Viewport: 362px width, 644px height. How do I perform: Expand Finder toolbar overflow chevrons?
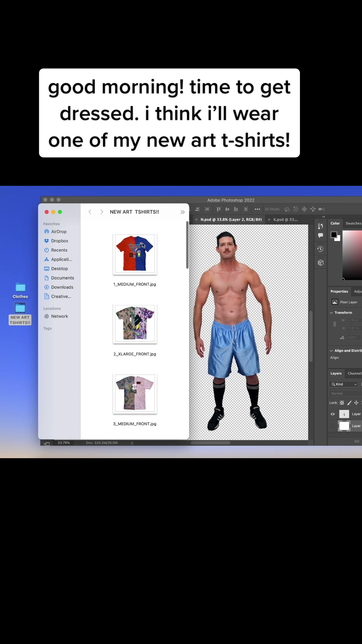tap(182, 212)
